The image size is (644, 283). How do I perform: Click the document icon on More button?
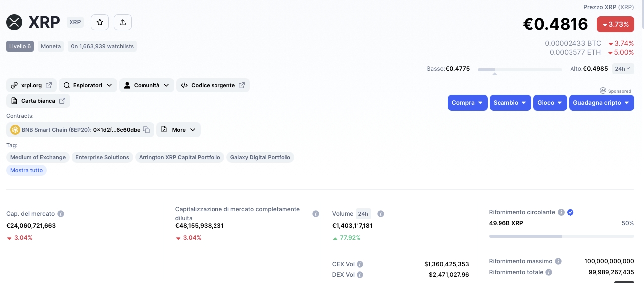tap(164, 130)
